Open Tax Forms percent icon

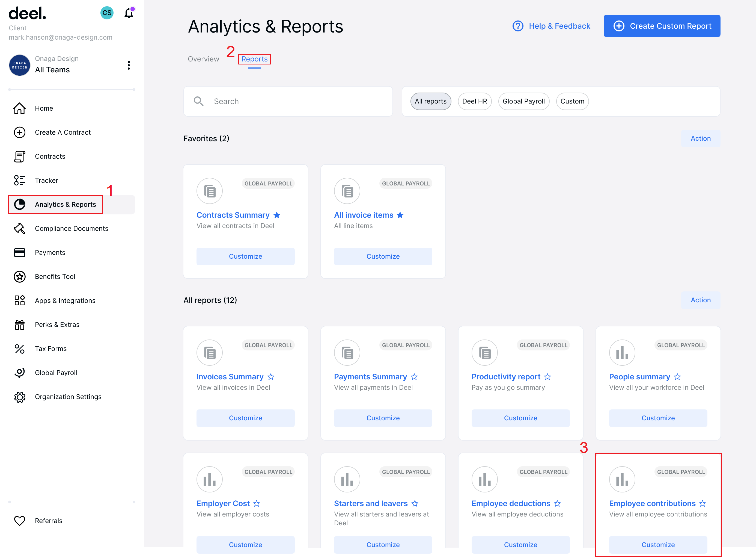tap(20, 349)
